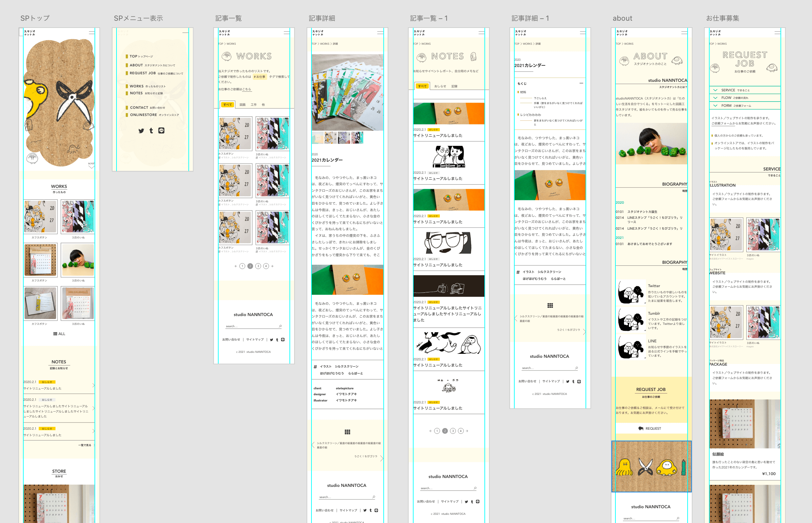Click previous-page arrow in NOTES list pagination

pyautogui.click(x=430, y=431)
